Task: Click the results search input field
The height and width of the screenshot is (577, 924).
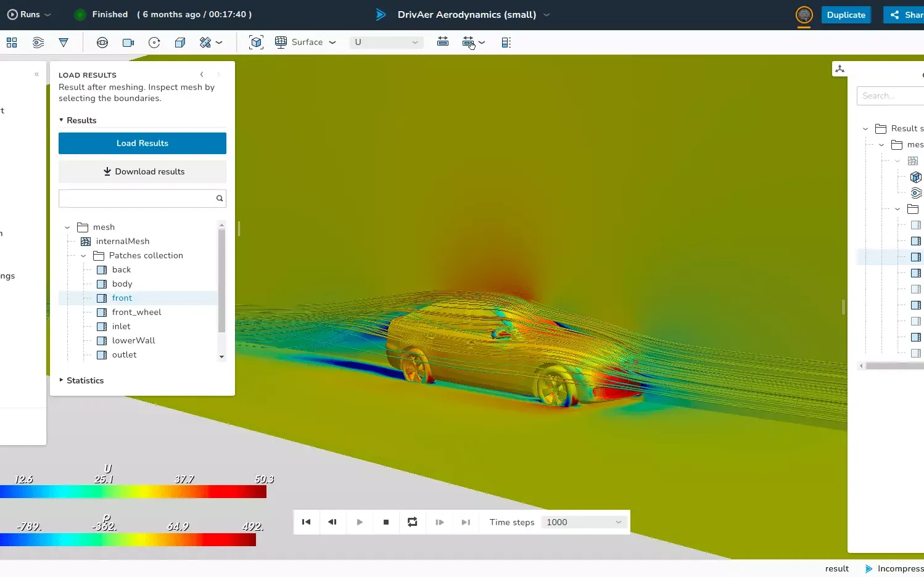Action: click(x=136, y=198)
